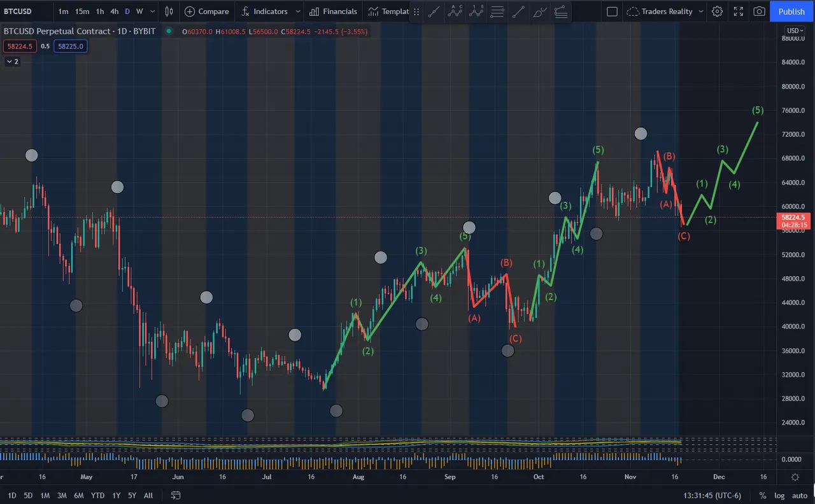
Task: Select the diagonal line segment tool
Action: [518, 11]
